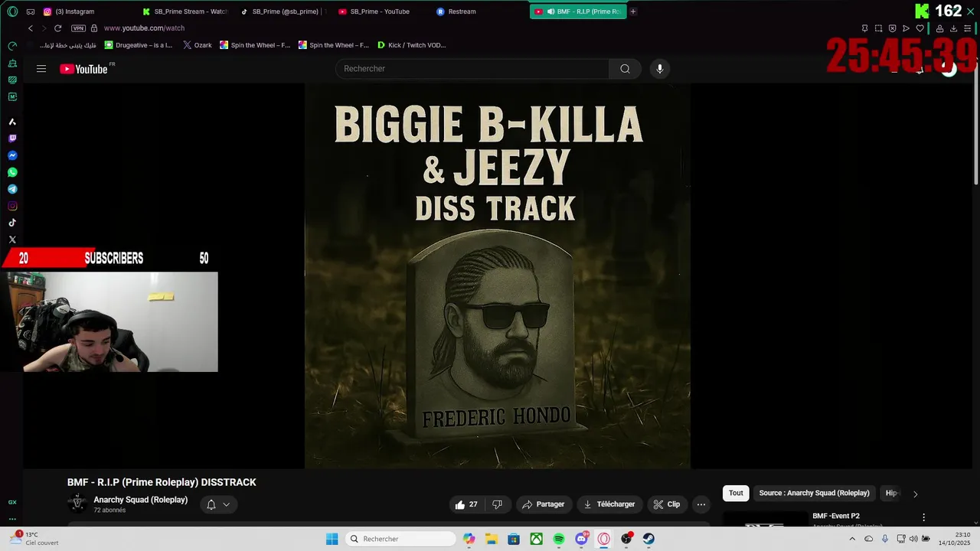Open the Kick / Twitch VOD bookmark
Viewport: 980px width, 551px height.
point(411,45)
